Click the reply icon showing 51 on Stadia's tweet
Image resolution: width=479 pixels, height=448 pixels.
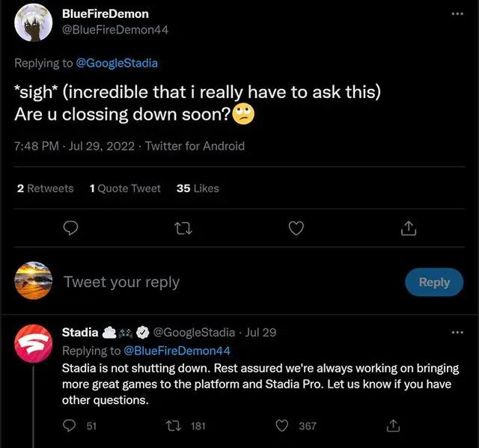pos(70,426)
